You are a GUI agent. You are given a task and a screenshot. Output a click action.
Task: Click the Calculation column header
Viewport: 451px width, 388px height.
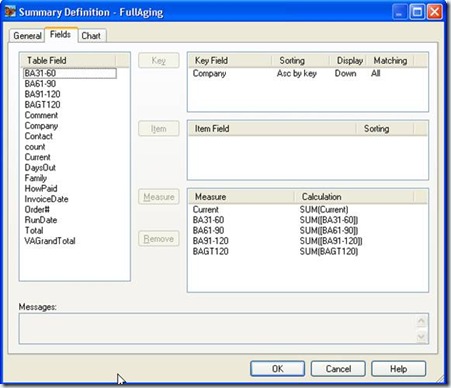point(354,197)
